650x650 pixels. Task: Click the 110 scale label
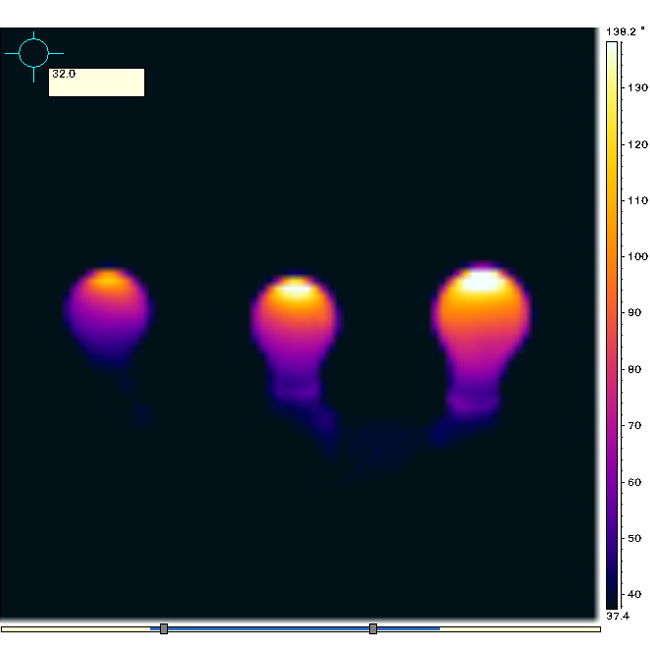coord(638,201)
